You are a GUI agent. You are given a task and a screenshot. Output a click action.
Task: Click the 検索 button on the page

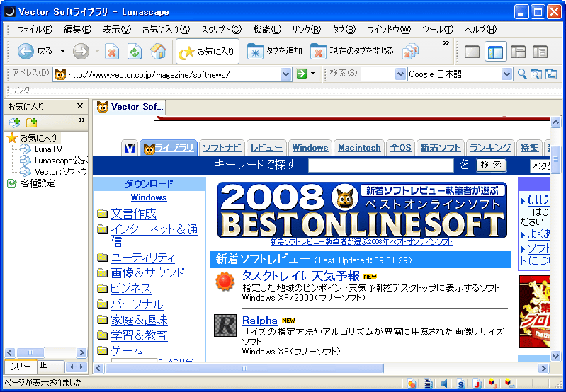click(x=491, y=165)
